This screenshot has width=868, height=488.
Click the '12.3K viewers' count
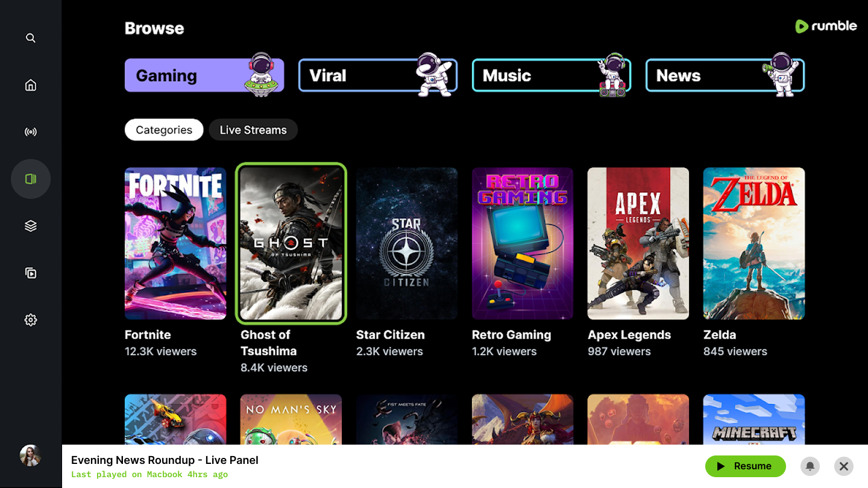pyautogui.click(x=161, y=351)
